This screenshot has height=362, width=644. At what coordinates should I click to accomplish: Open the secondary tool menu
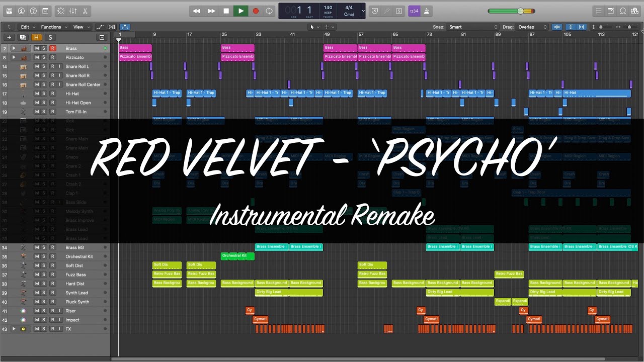329,27
